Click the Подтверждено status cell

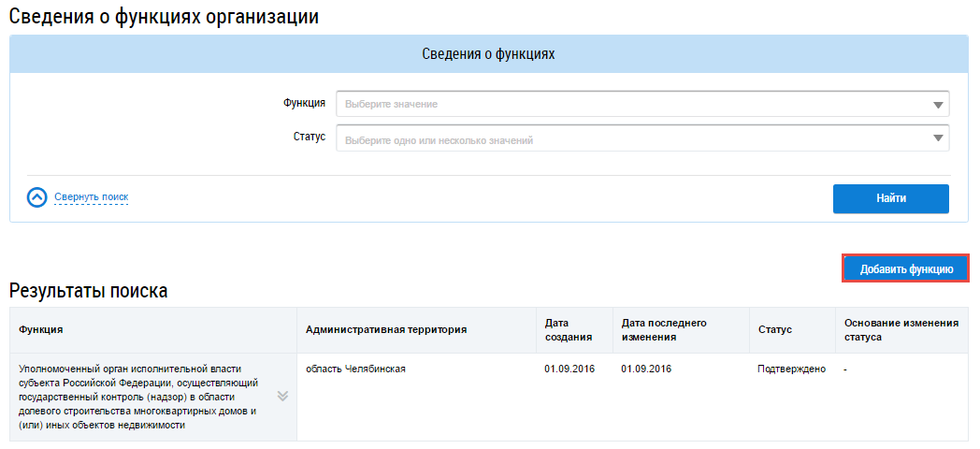(791, 369)
